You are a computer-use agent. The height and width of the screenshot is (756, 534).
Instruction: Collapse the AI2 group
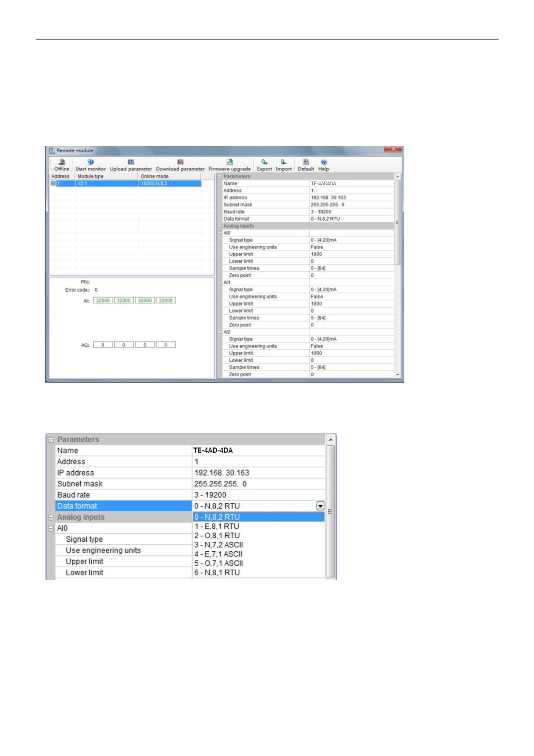pos(220,332)
